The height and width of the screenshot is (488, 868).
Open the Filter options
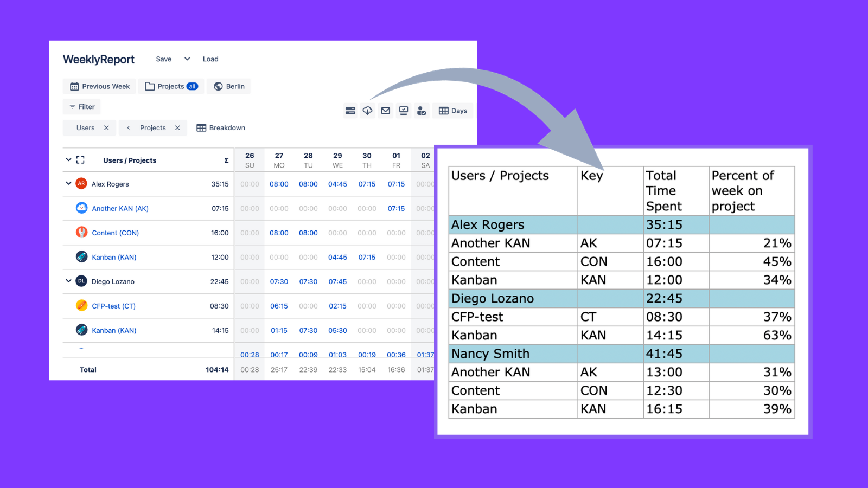(x=81, y=107)
